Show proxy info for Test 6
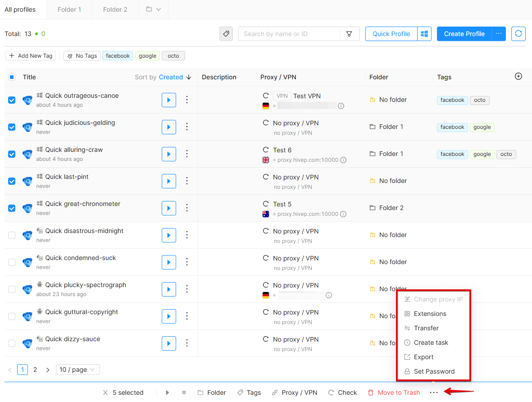 point(343,160)
